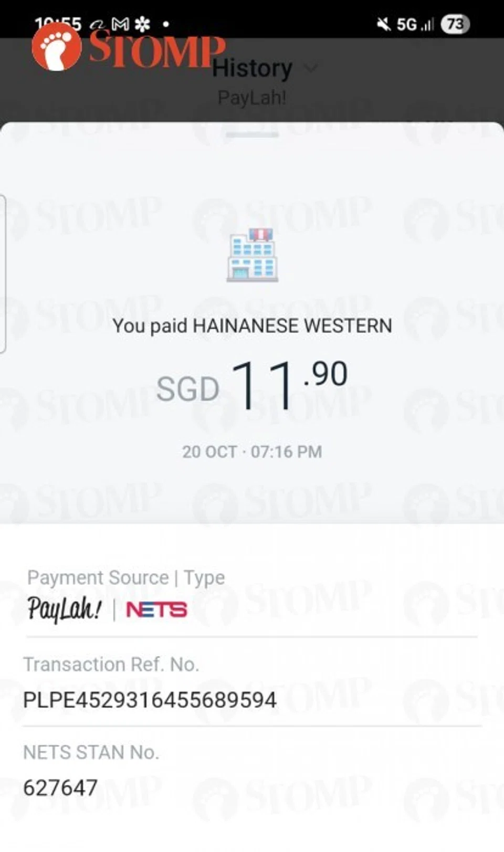Tap the 5G network indicator
Screen dimensions: 504x852
[x=406, y=24]
